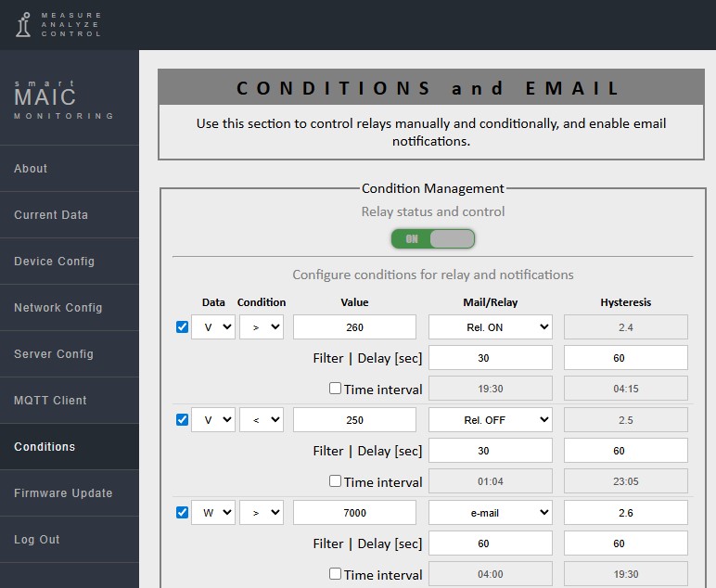Click the 04:15 end time field
Viewport: 716px width, 588px height.
(626, 388)
